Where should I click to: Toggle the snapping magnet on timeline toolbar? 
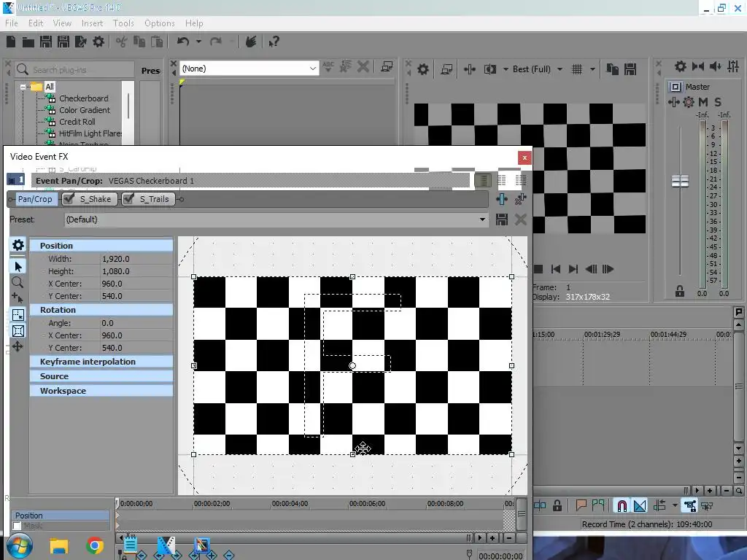(622, 506)
